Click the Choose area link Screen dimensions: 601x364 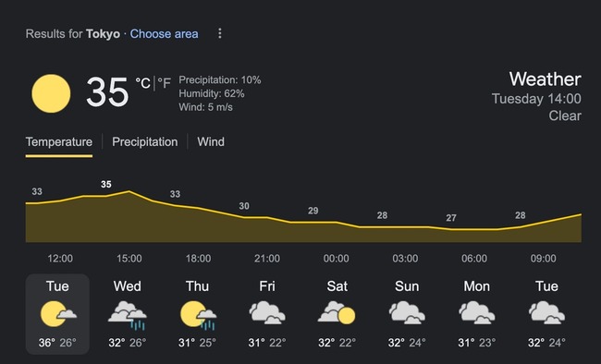pyautogui.click(x=164, y=34)
